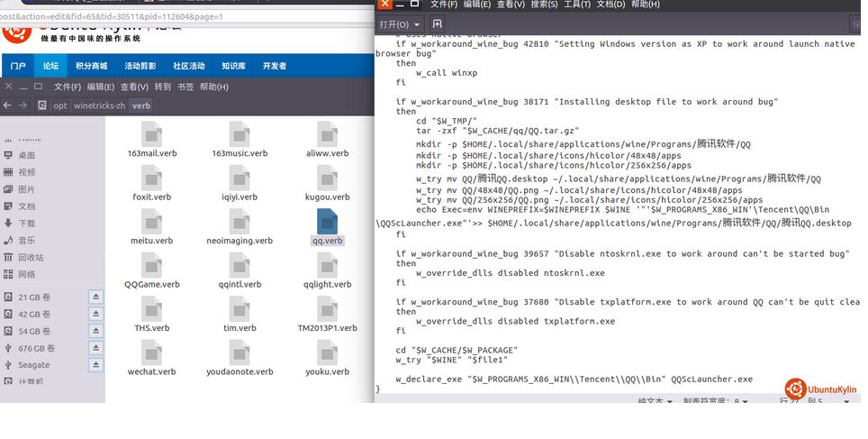Open the 书签 menu in file manager
868x439 pixels.
pyautogui.click(x=185, y=87)
